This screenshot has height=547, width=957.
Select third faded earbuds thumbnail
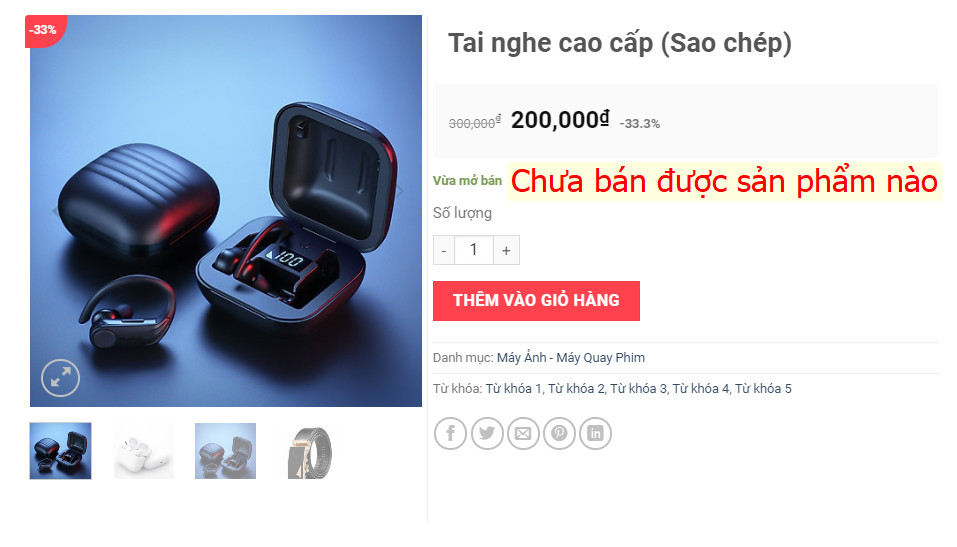[226, 451]
